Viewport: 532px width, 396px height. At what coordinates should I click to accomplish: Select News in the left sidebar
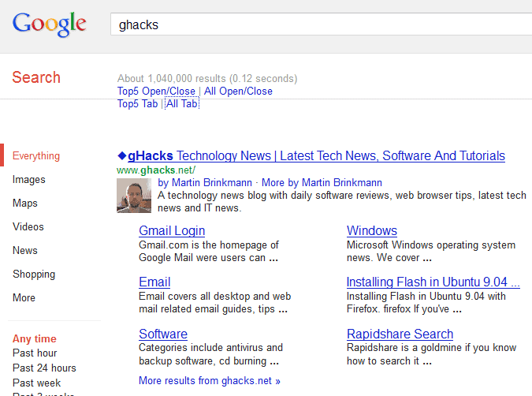25,250
